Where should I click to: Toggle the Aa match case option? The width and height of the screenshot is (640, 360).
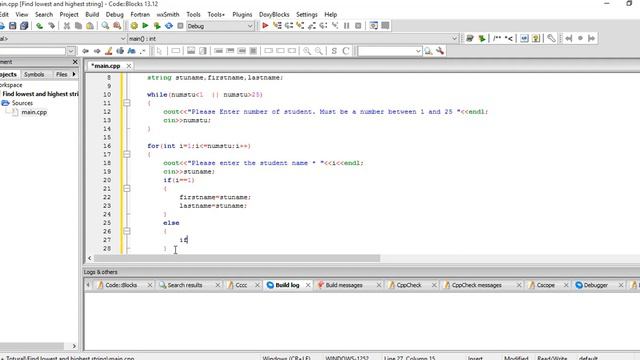[131, 51]
